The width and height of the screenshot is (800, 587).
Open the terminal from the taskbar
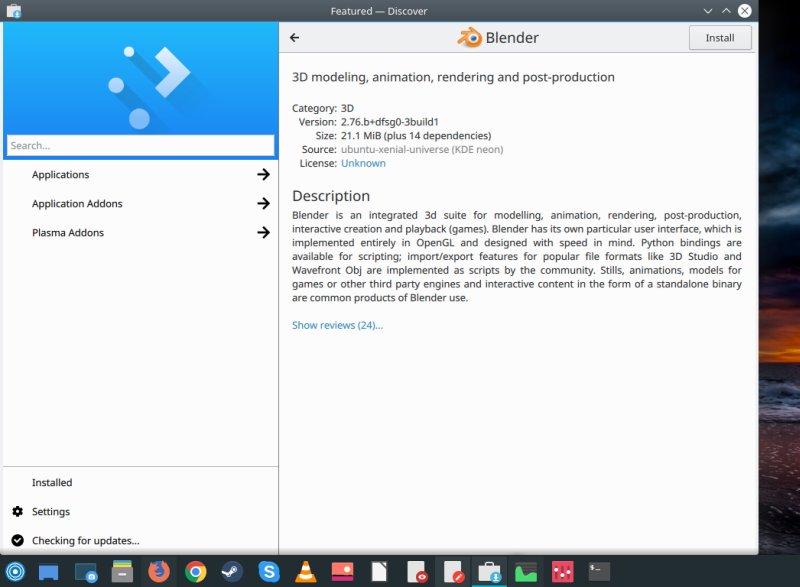(x=599, y=572)
